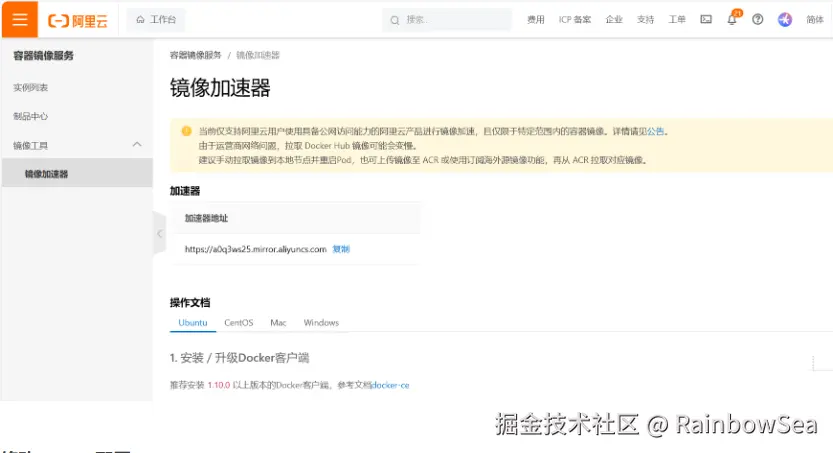Viewport: 833px width, 453px height.
Task: Click the 镜像加速器 breadcrumb item
Action: tap(258, 55)
